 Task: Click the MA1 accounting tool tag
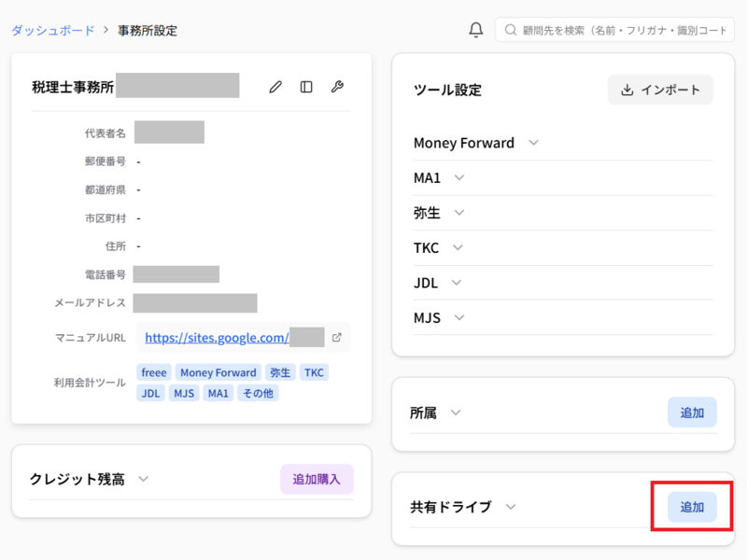click(x=218, y=393)
